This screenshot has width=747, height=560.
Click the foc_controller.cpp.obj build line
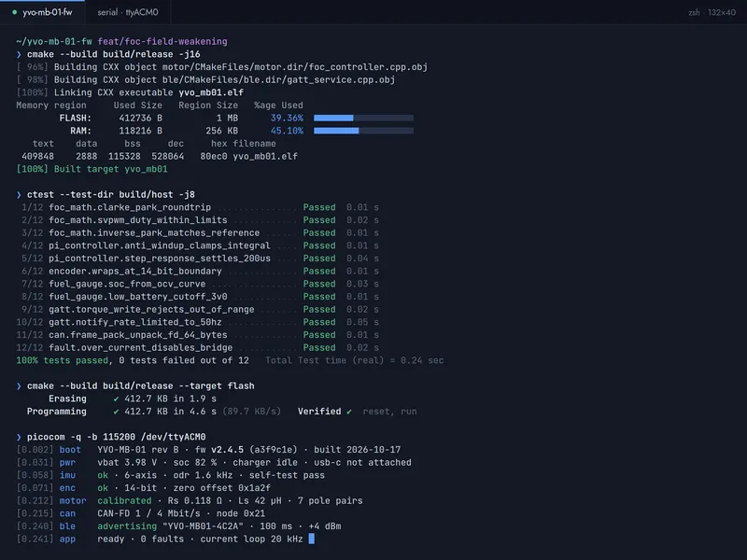point(221,67)
